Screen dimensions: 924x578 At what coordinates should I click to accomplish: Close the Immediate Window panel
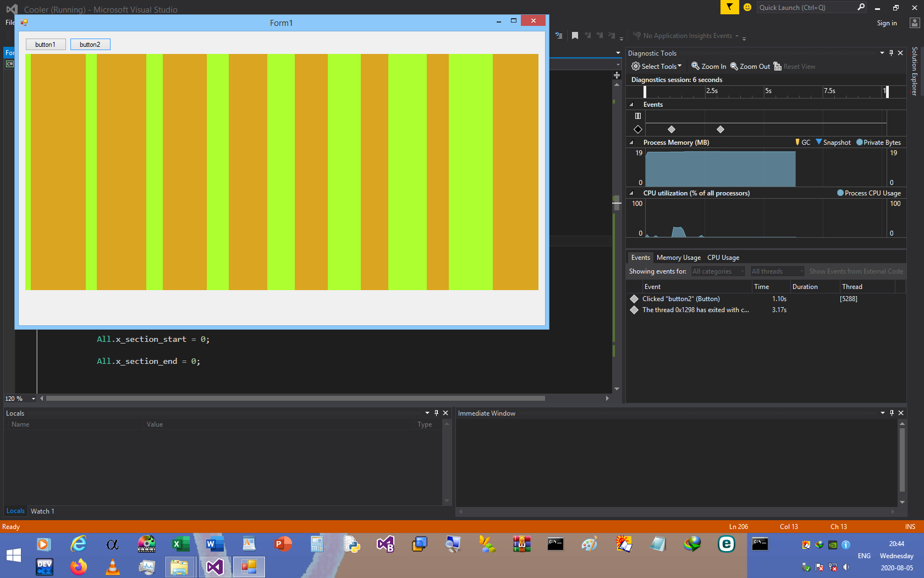click(x=901, y=413)
